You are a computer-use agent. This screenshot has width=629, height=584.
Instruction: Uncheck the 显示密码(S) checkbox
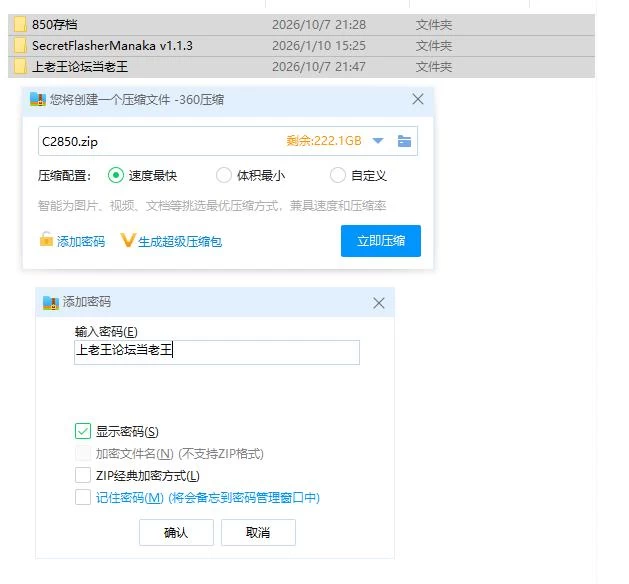tap(83, 431)
